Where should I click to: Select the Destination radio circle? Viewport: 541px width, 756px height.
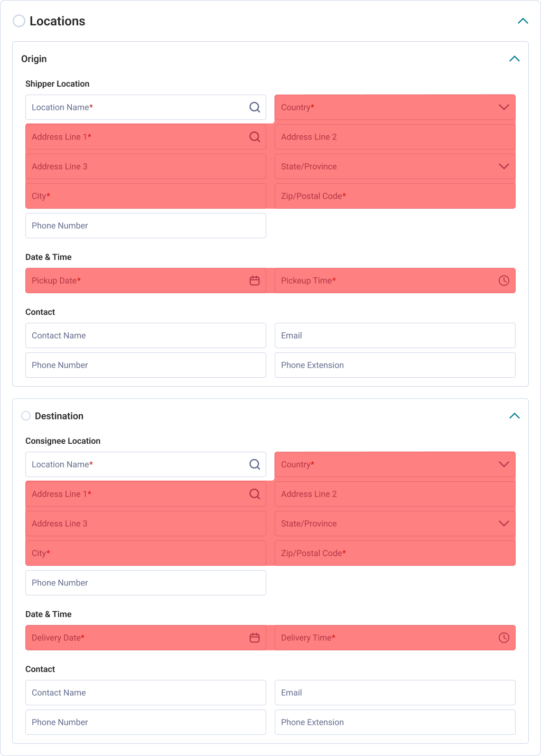tap(26, 416)
